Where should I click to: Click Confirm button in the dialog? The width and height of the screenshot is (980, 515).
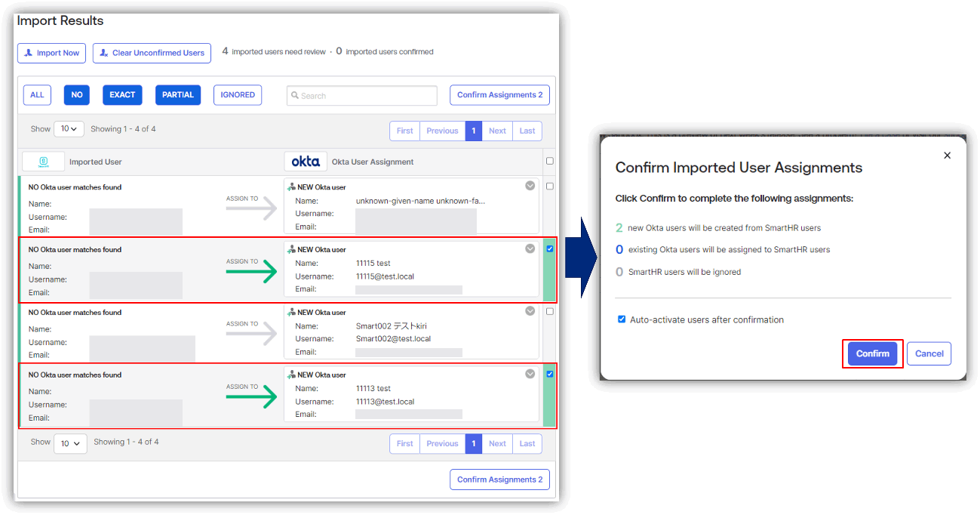pyautogui.click(x=872, y=353)
